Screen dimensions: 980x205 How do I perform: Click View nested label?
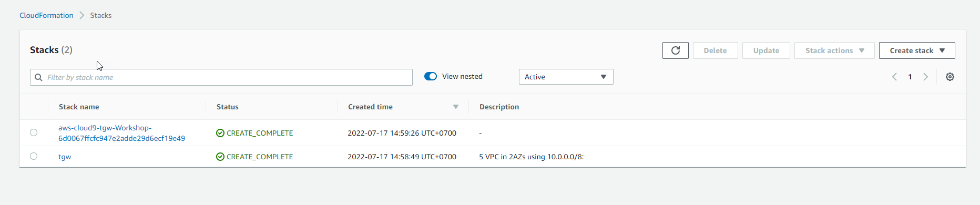(x=462, y=76)
